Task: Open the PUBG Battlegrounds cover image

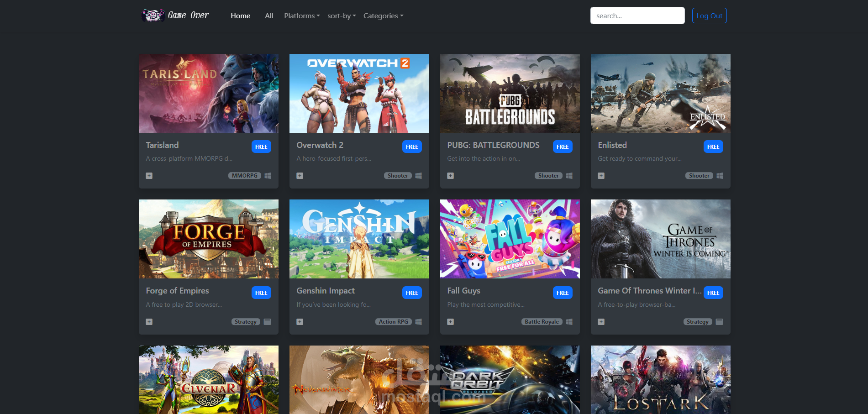Action: click(510, 93)
